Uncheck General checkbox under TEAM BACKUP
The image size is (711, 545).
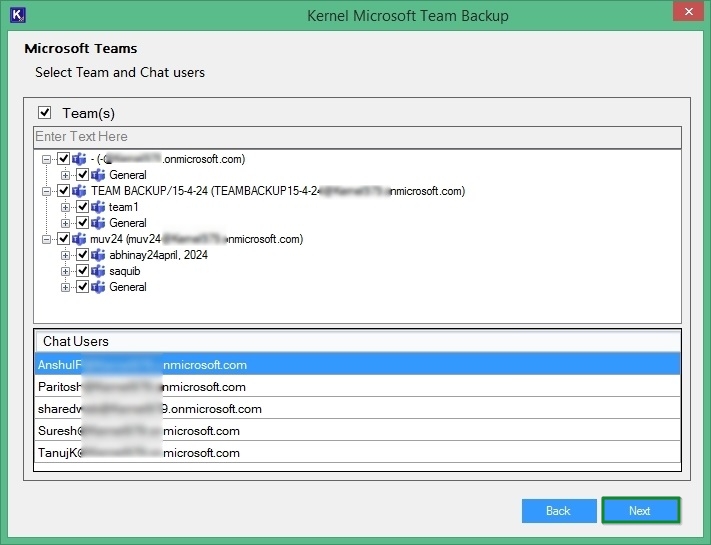pyautogui.click(x=82, y=223)
